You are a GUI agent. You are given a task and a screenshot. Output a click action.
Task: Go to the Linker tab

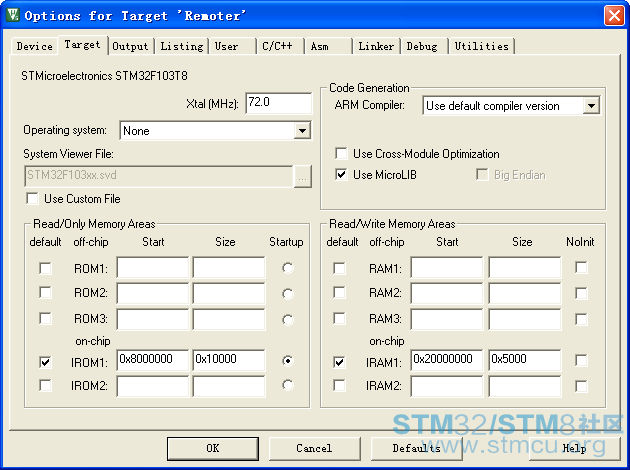376,47
